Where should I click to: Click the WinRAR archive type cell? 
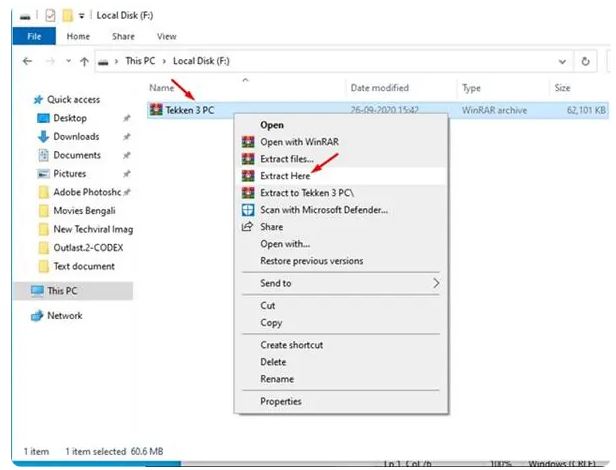point(494,110)
